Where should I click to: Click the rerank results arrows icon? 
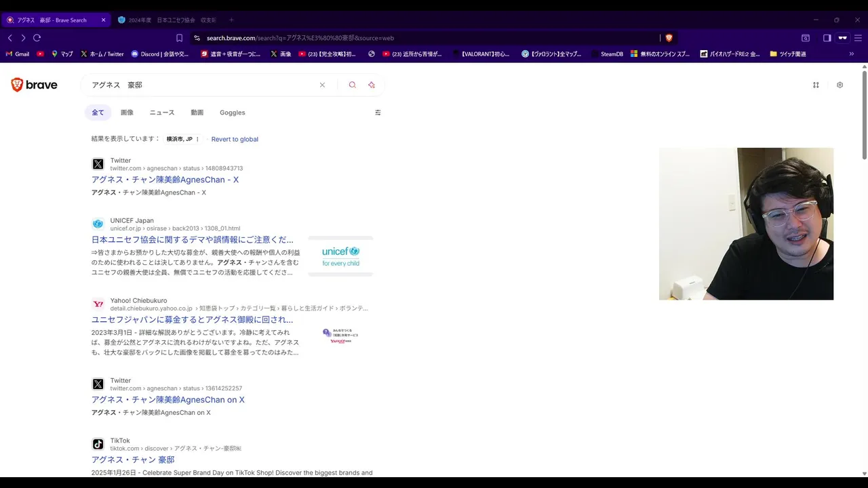[816, 85]
